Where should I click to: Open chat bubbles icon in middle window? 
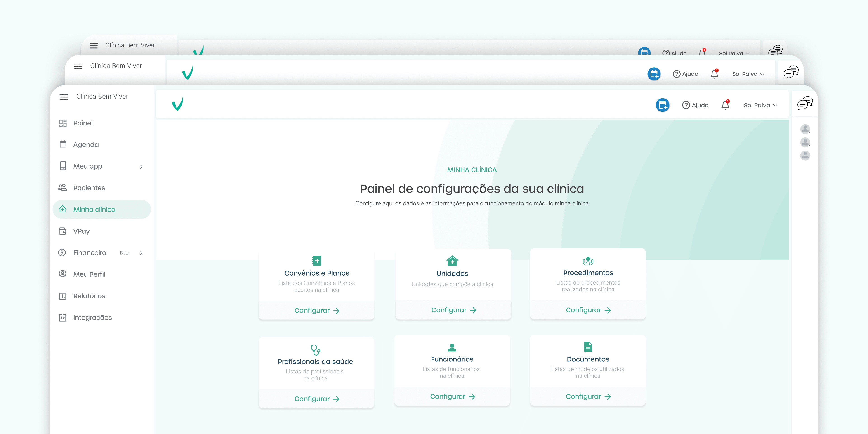pyautogui.click(x=791, y=72)
